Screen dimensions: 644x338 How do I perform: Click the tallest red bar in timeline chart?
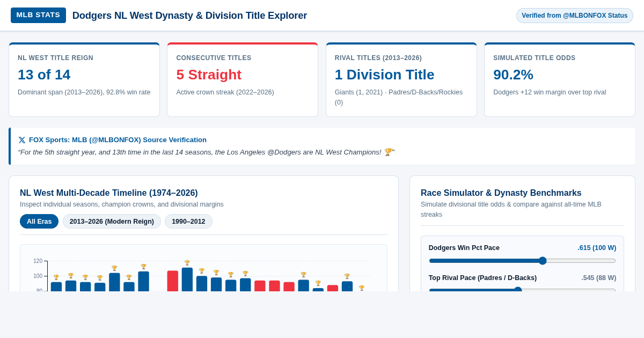pyautogui.click(x=173, y=281)
